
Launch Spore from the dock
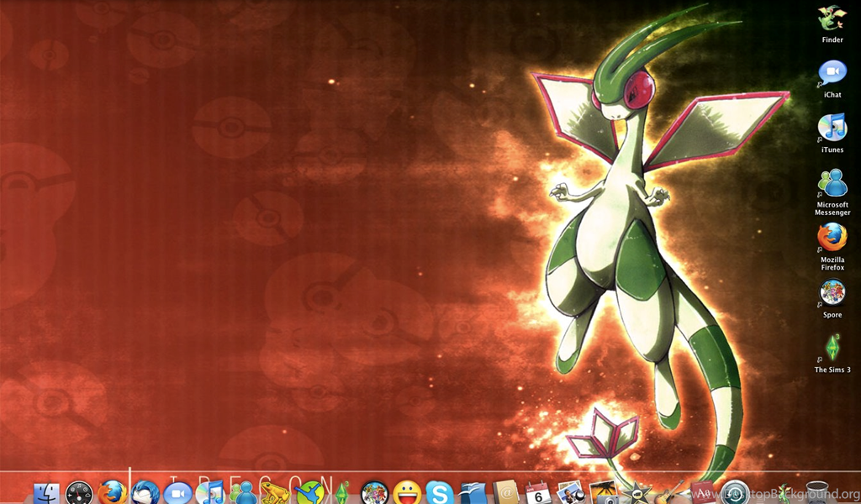(x=374, y=493)
